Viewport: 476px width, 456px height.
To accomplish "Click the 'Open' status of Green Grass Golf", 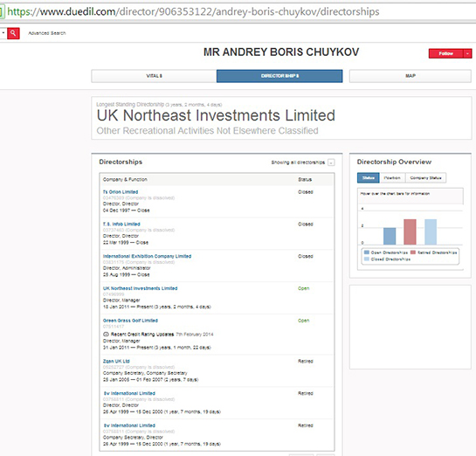I will click(x=304, y=321).
